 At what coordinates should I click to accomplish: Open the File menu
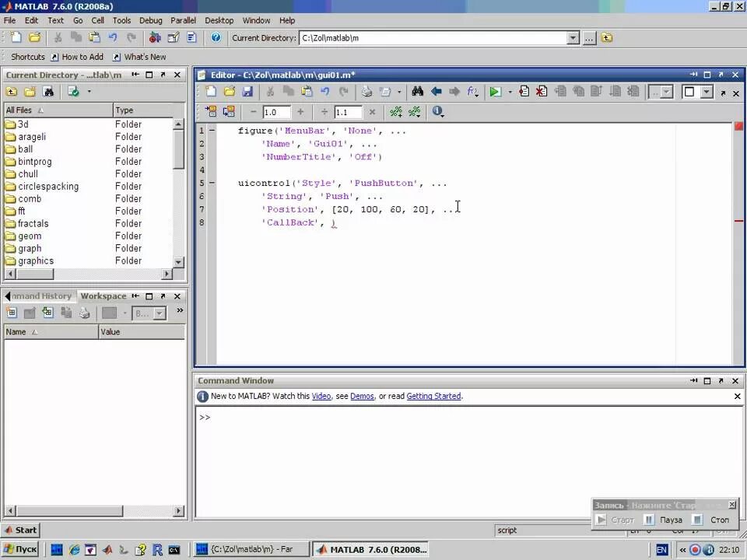(x=9, y=20)
